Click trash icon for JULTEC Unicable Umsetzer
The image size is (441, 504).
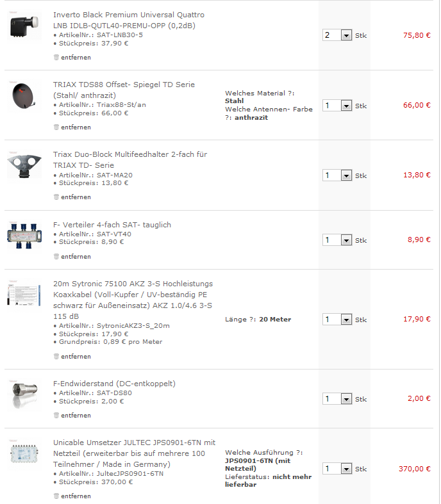(56, 496)
